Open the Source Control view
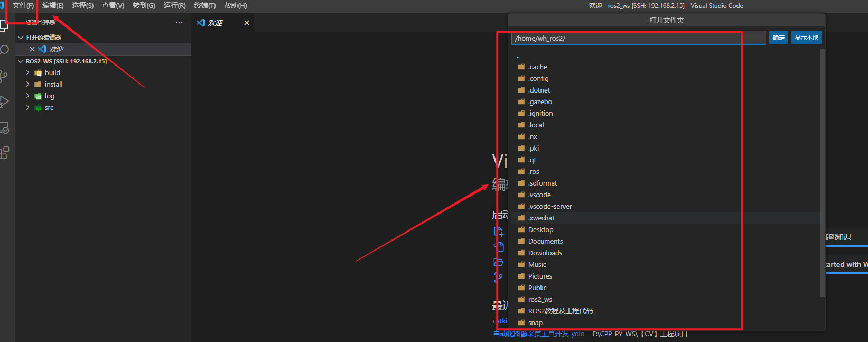This screenshot has height=342, width=868. coord(4,76)
